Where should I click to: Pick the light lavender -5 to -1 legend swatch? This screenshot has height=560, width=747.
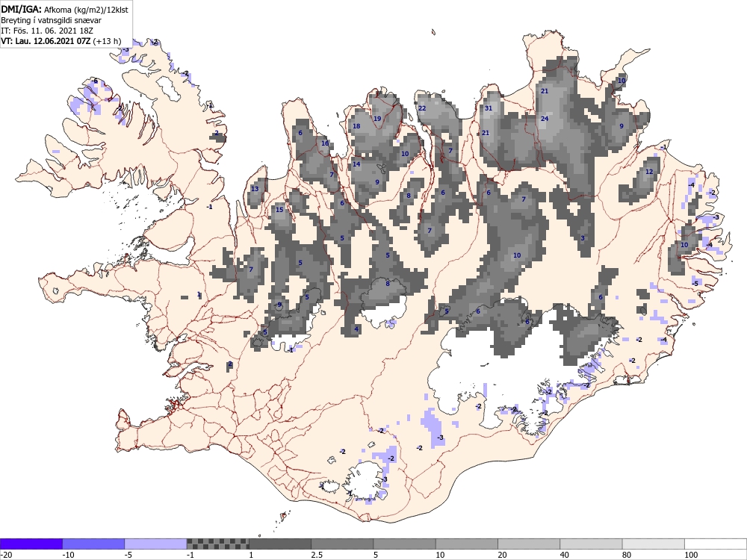click(156, 544)
